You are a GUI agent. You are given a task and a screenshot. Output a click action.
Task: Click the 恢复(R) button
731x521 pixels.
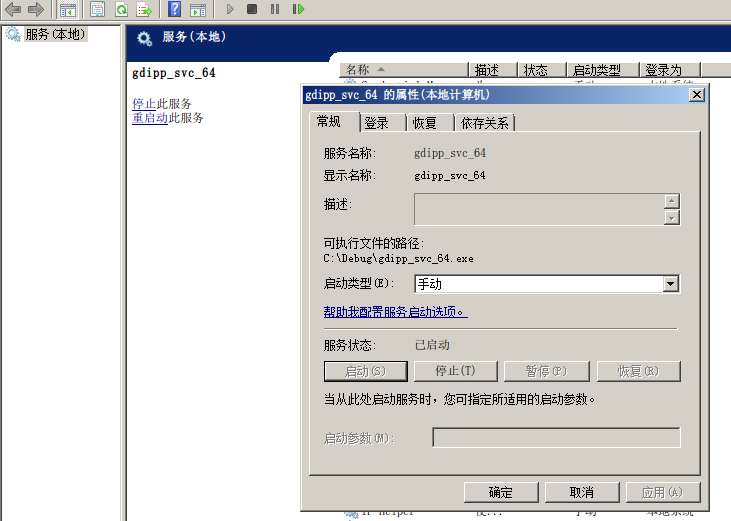tap(638, 371)
